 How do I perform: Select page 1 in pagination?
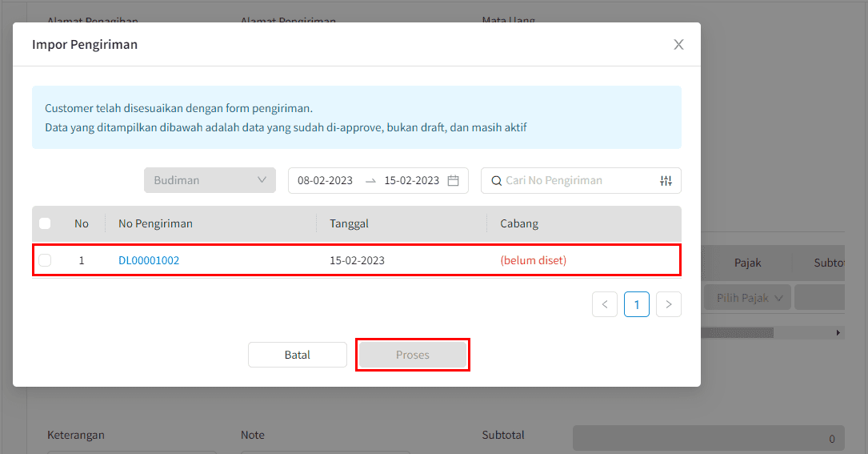(637, 304)
